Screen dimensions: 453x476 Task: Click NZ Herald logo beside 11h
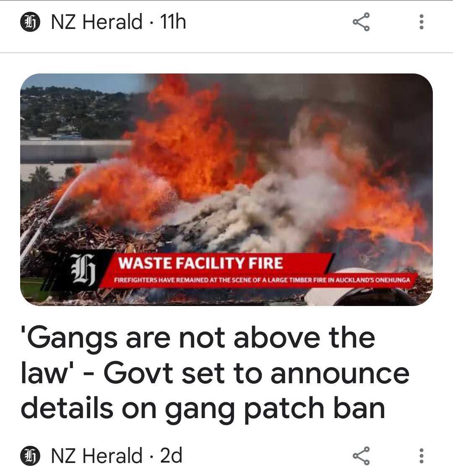click(30, 22)
